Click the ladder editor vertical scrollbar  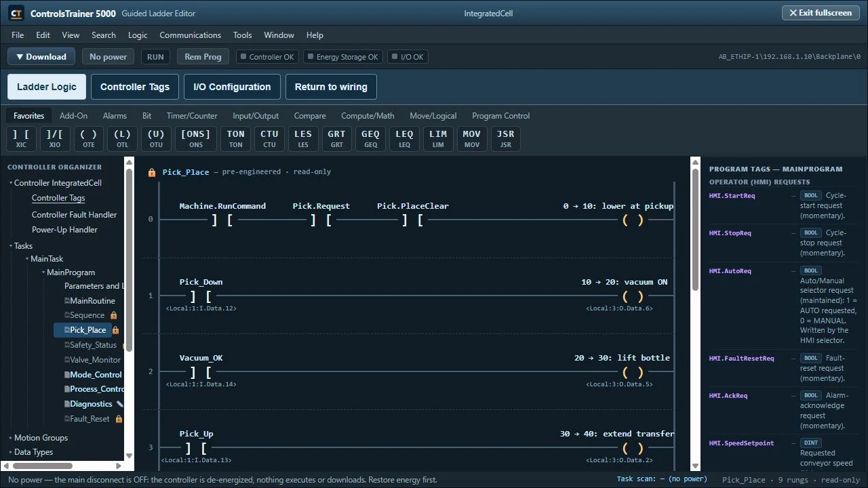695,230
